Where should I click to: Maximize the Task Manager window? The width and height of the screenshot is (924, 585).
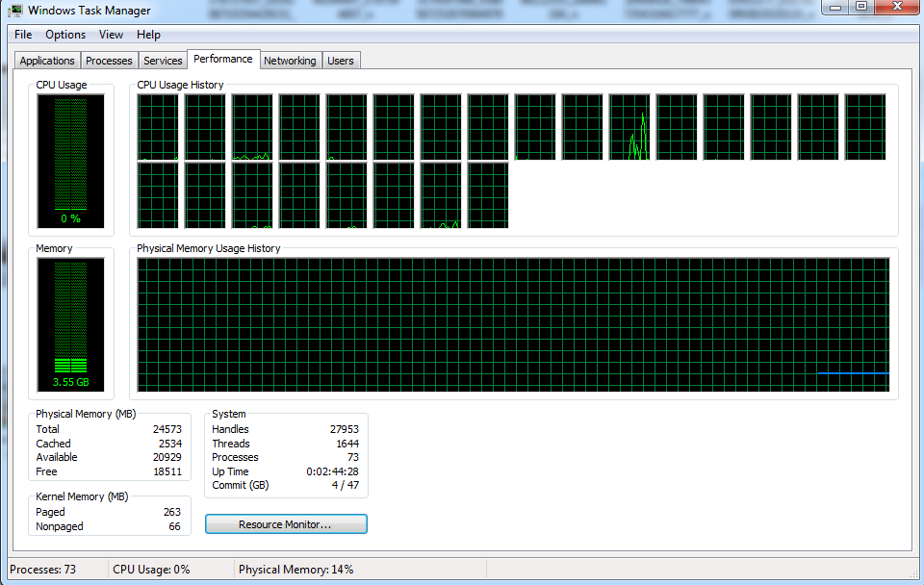tap(861, 7)
